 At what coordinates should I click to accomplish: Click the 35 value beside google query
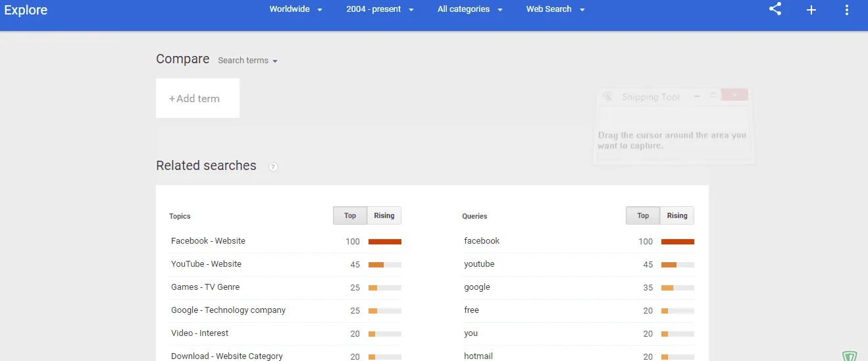tap(648, 288)
